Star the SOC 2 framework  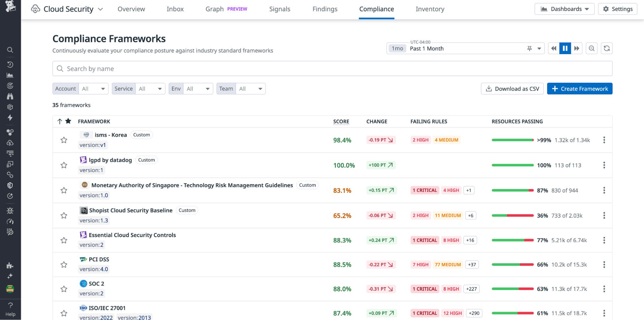pos(64,289)
